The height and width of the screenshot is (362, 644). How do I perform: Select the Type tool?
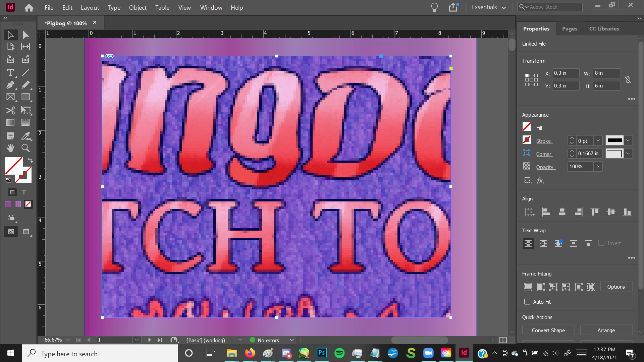pos(10,73)
